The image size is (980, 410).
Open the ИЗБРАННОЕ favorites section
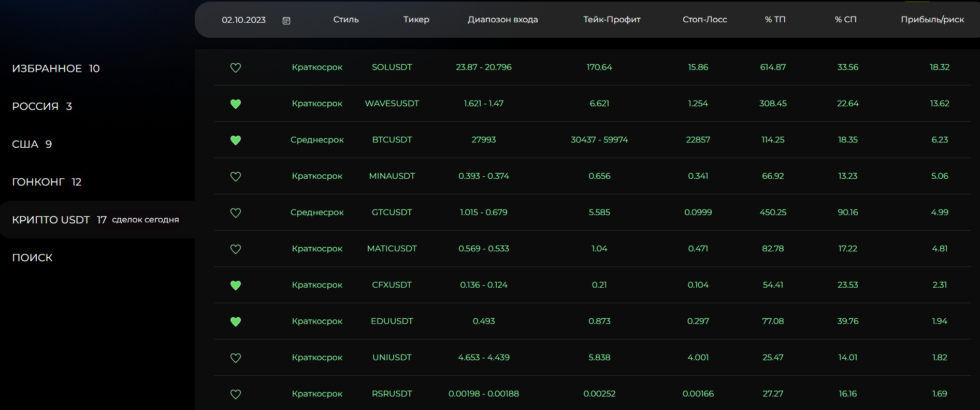coord(56,68)
